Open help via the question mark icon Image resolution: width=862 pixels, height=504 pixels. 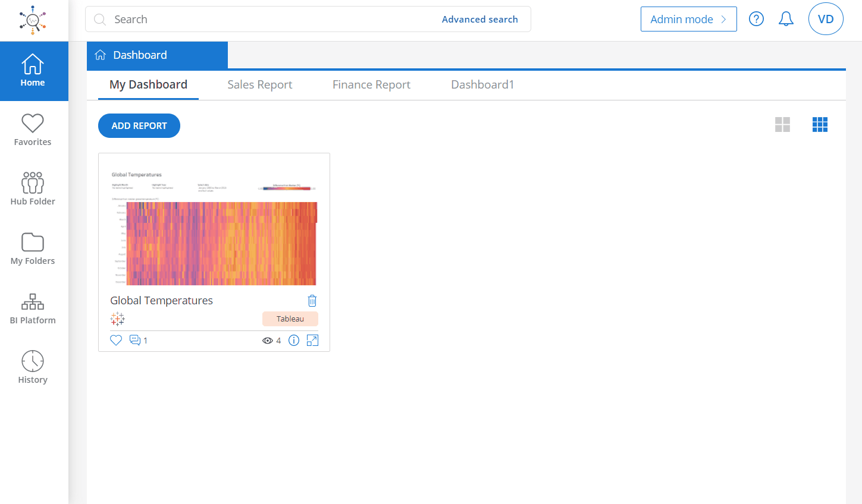tap(756, 18)
